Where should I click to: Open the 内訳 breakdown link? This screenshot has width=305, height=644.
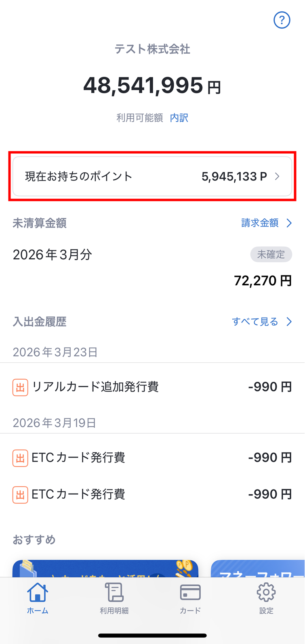179,118
